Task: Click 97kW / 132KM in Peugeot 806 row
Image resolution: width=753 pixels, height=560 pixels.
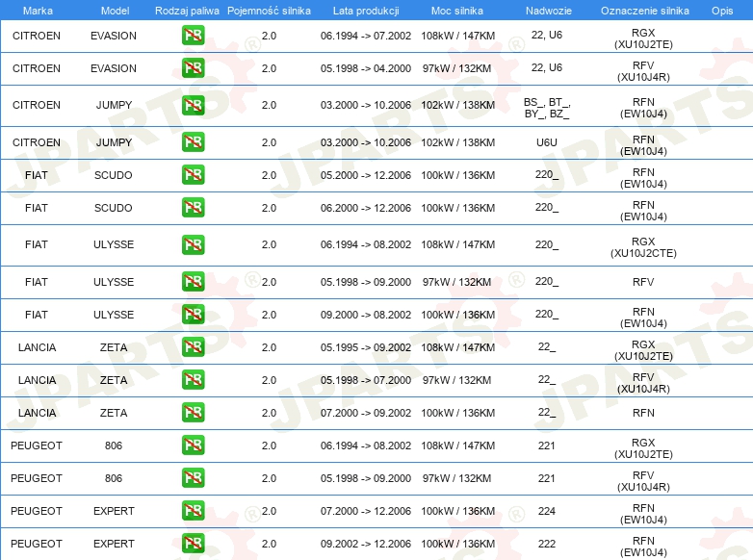Action: pos(457,478)
